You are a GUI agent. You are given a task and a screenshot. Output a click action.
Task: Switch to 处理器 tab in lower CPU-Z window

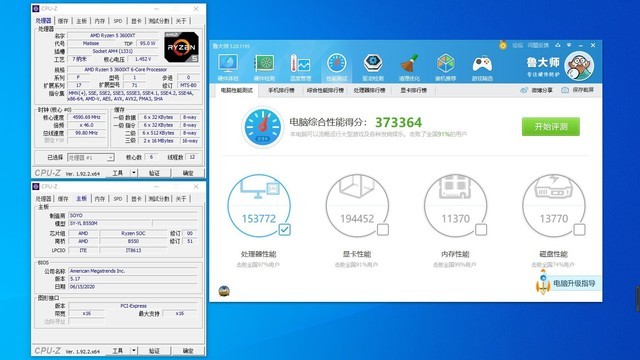coord(44,199)
